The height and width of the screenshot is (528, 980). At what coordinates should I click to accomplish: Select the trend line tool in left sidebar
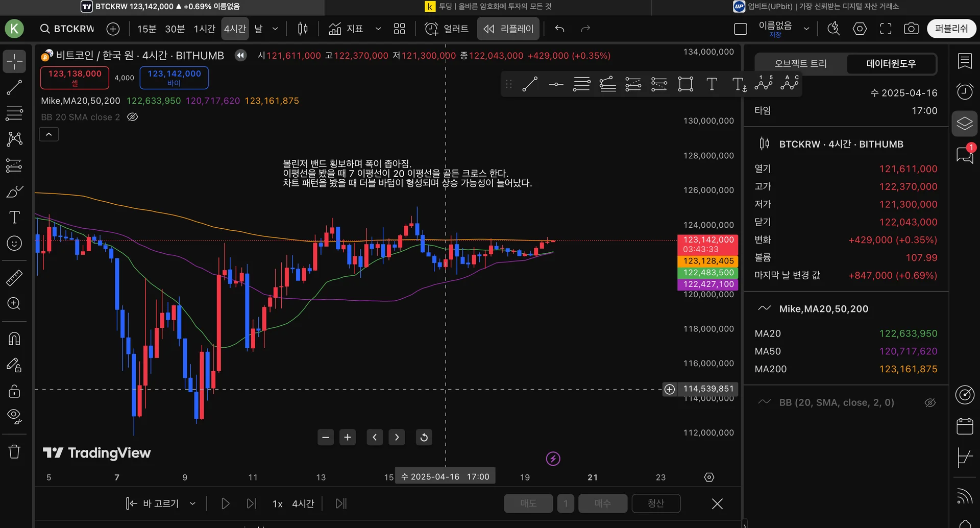click(x=14, y=87)
